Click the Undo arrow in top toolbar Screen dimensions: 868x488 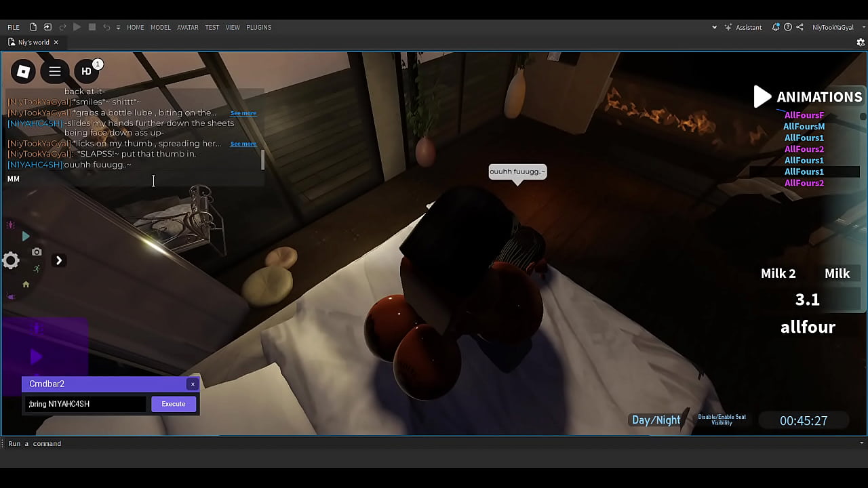(x=106, y=27)
